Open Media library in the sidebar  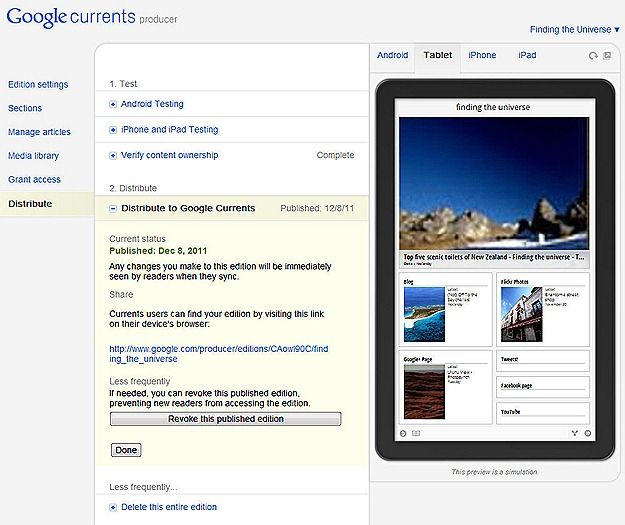click(x=33, y=156)
